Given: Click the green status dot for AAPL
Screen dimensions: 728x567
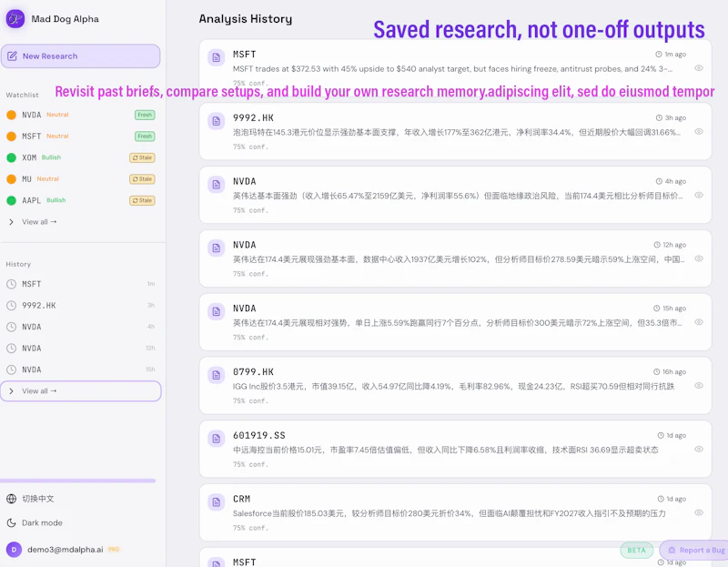Looking at the screenshot, I should point(12,200).
